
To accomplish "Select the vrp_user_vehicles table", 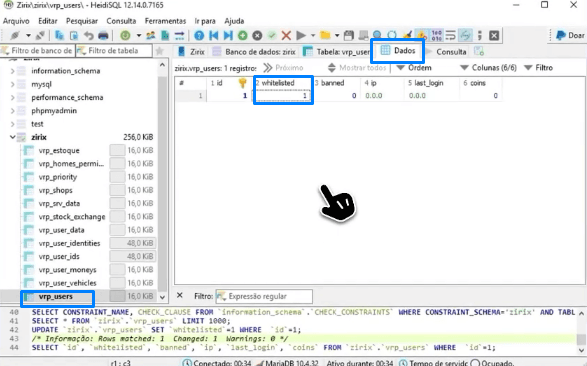I will pyautogui.click(x=67, y=283).
